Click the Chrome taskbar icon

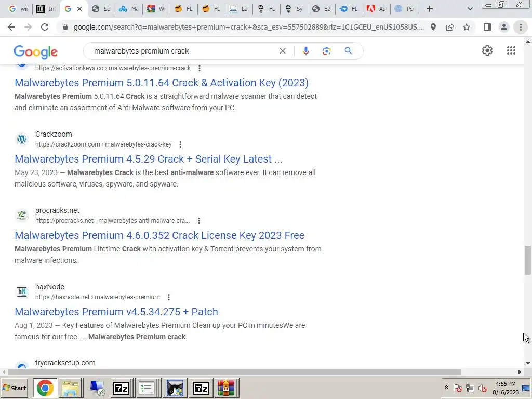(45, 389)
